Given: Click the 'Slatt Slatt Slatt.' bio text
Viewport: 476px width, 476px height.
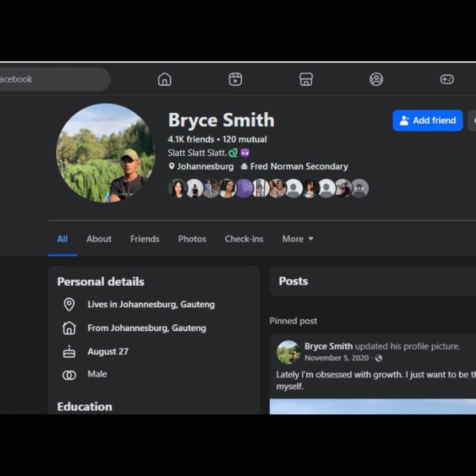Looking at the screenshot, I should pyautogui.click(x=197, y=153).
